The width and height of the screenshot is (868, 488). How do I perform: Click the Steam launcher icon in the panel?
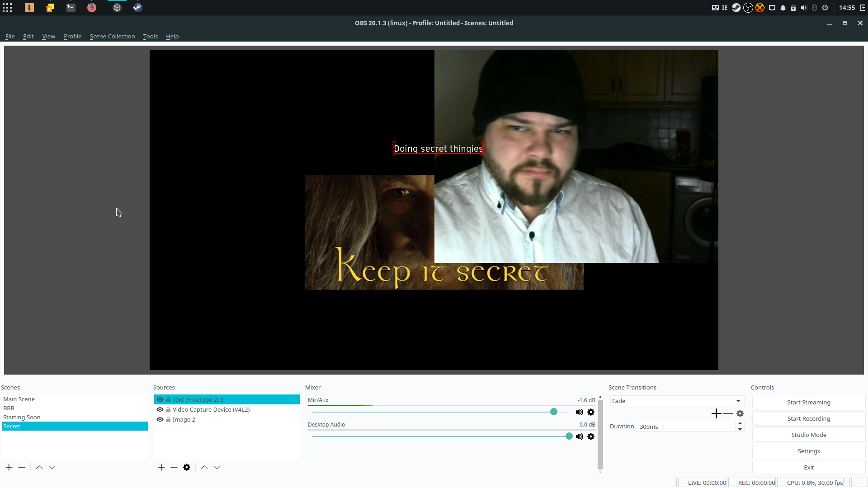138,8
